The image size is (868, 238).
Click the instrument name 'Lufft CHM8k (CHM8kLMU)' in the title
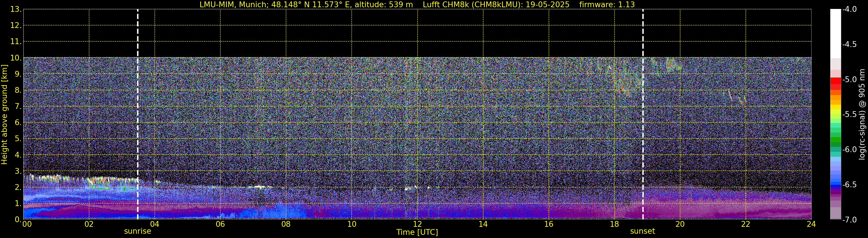tap(473, 5)
